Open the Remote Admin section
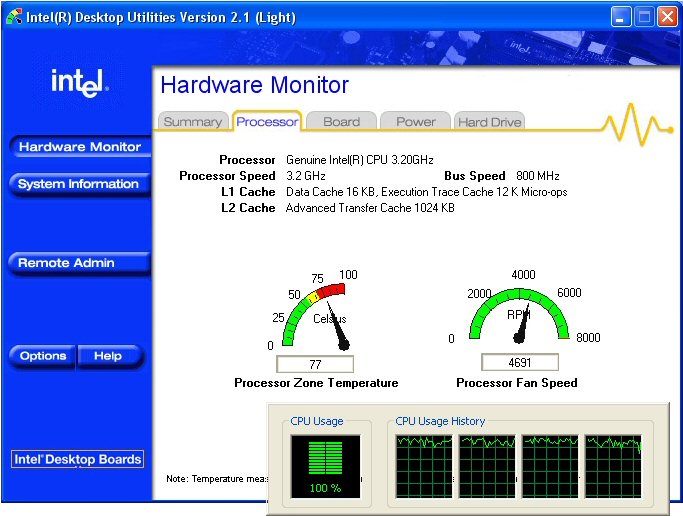Screen dimensions: 683x516 [79, 263]
